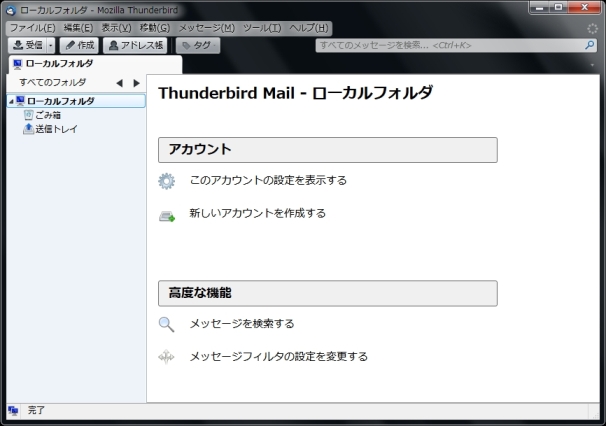Click the 受信 get mail button
The width and height of the screenshot is (606, 426).
point(27,45)
